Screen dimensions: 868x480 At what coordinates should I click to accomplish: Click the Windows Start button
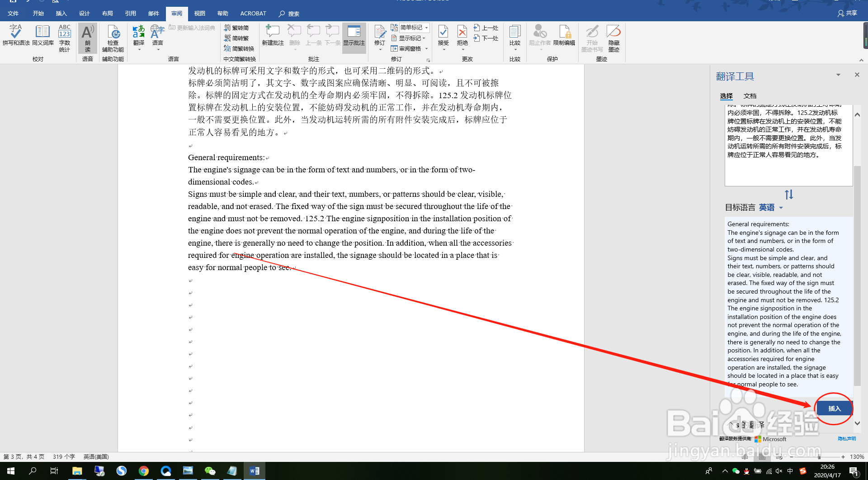tap(11, 471)
